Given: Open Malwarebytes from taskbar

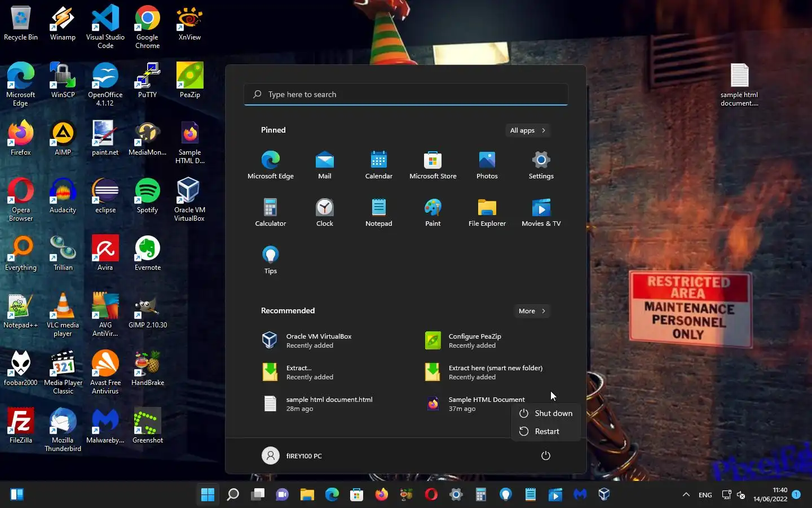Looking at the screenshot, I should (580, 494).
